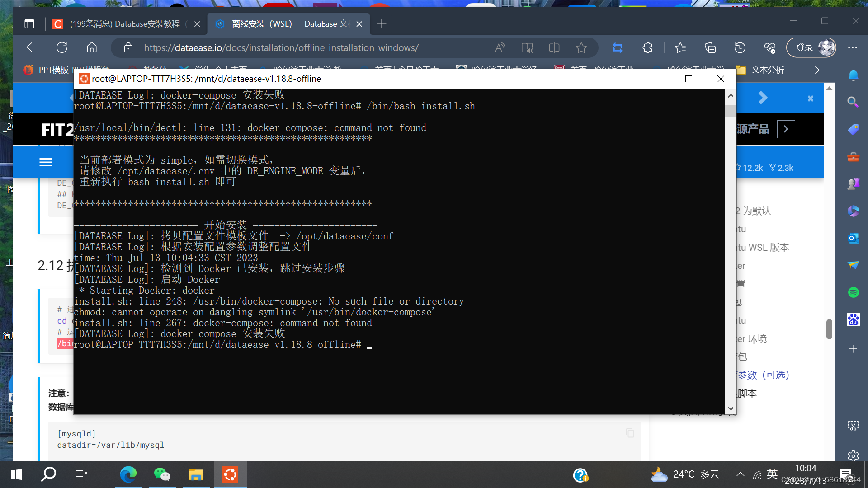
Task: Open the browser settings three-dot menu
Action: [854, 47]
